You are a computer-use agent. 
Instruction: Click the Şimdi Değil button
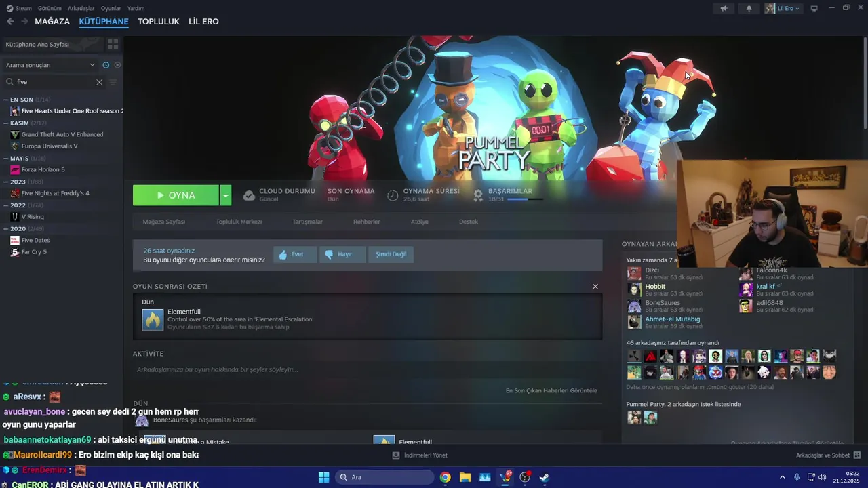(391, 254)
